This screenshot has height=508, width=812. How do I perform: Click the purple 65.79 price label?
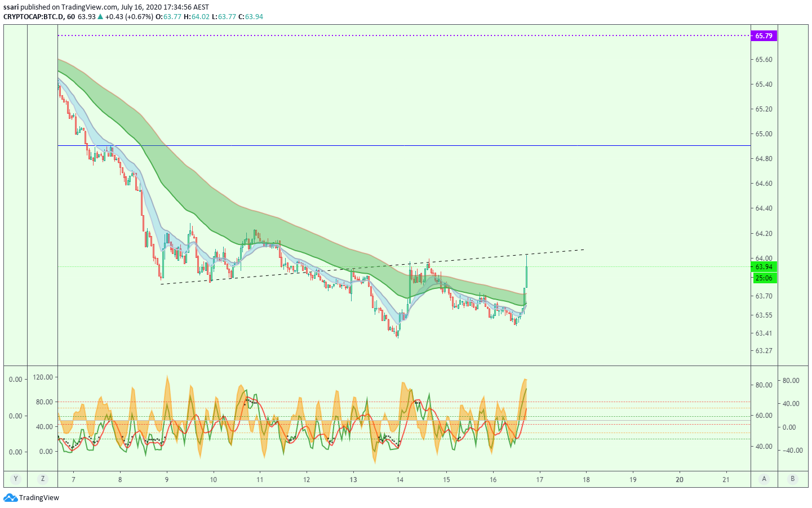(764, 36)
